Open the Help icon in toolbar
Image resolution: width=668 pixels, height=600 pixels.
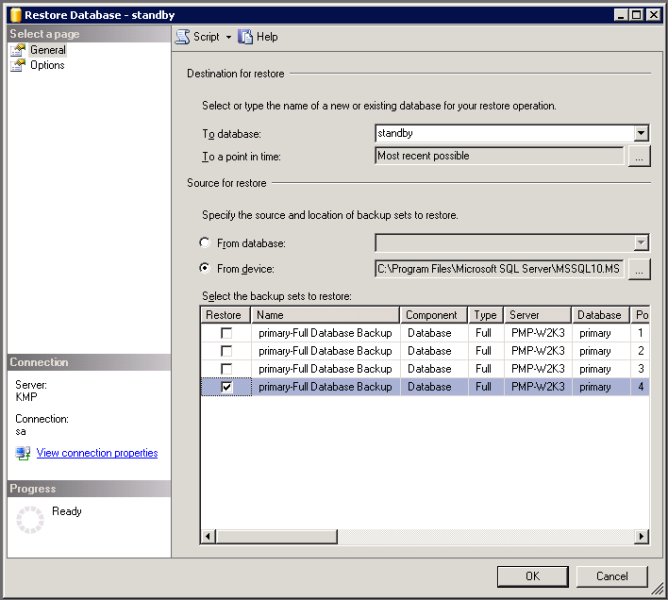coord(245,37)
